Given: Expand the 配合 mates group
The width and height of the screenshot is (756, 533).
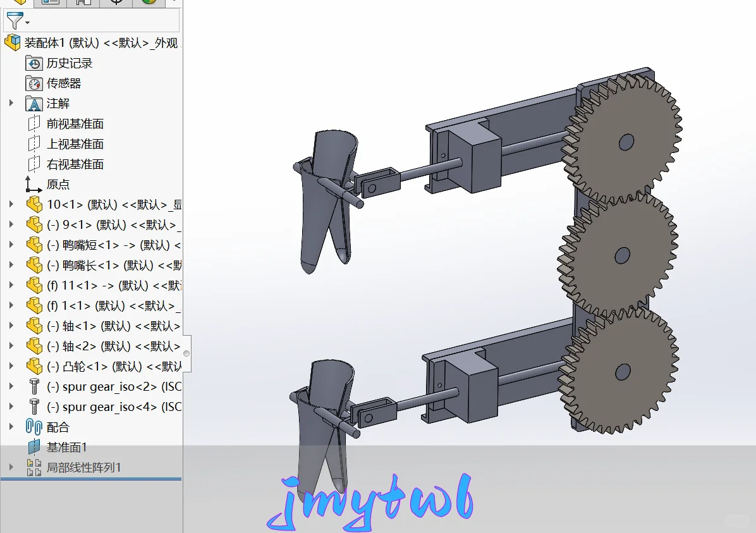Looking at the screenshot, I should click(x=10, y=427).
